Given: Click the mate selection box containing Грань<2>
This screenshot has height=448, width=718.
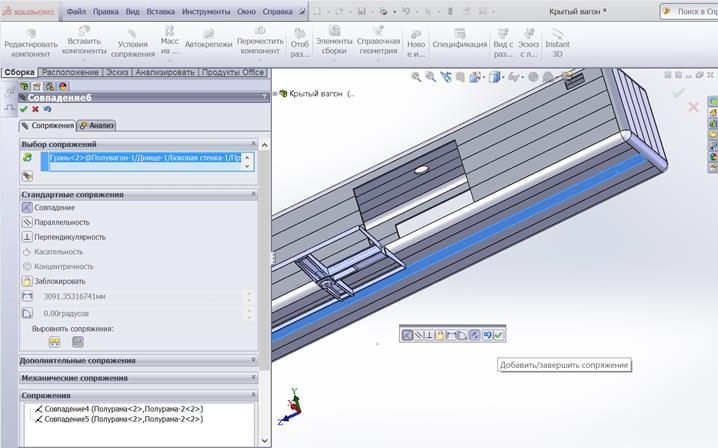Looking at the screenshot, I should (145, 159).
